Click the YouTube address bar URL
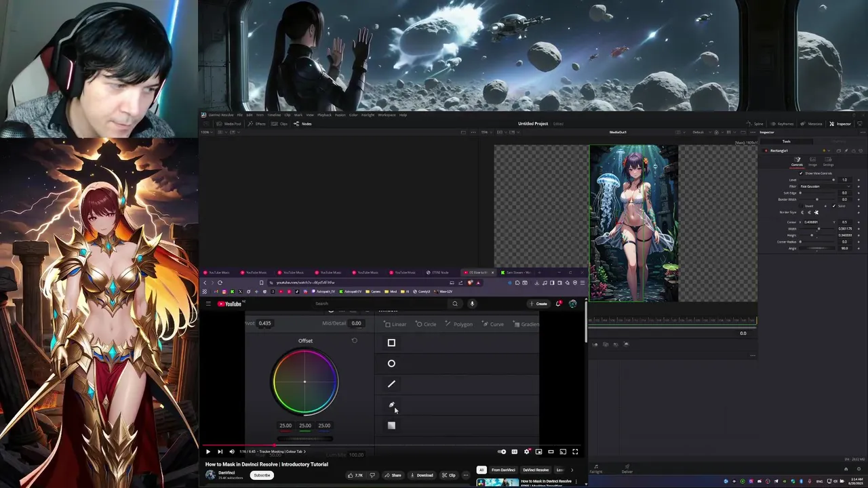The width and height of the screenshot is (868, 488). coord(305,283)
